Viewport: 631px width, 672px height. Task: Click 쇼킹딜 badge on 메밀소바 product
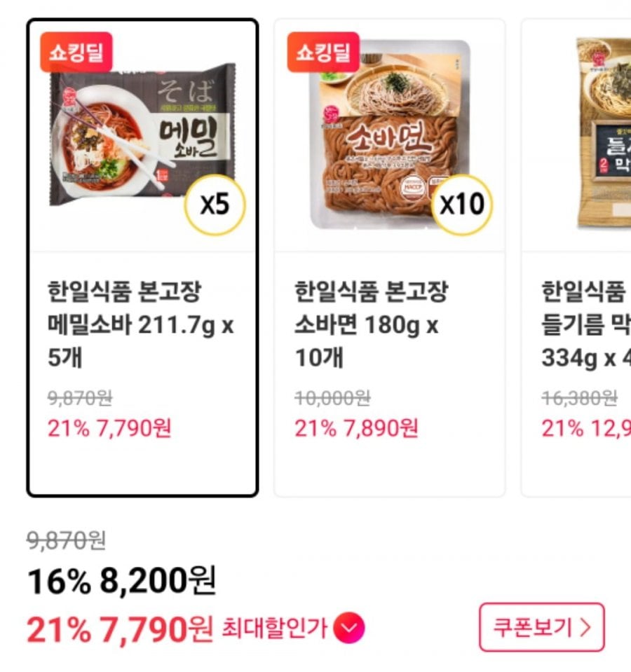click(x=76, y=53)
